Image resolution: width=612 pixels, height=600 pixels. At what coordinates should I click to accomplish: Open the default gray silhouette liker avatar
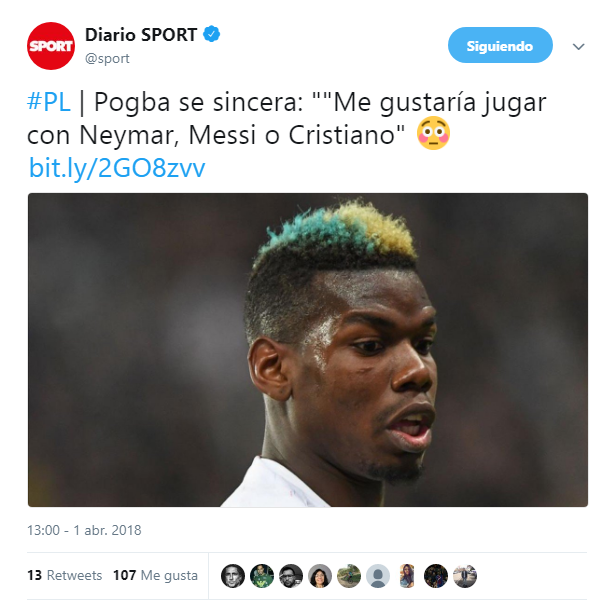[377, 576]
